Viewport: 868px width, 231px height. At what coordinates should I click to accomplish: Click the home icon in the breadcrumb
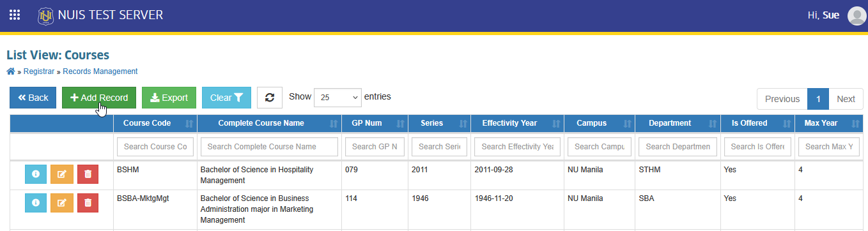click(x=10, y=71)
